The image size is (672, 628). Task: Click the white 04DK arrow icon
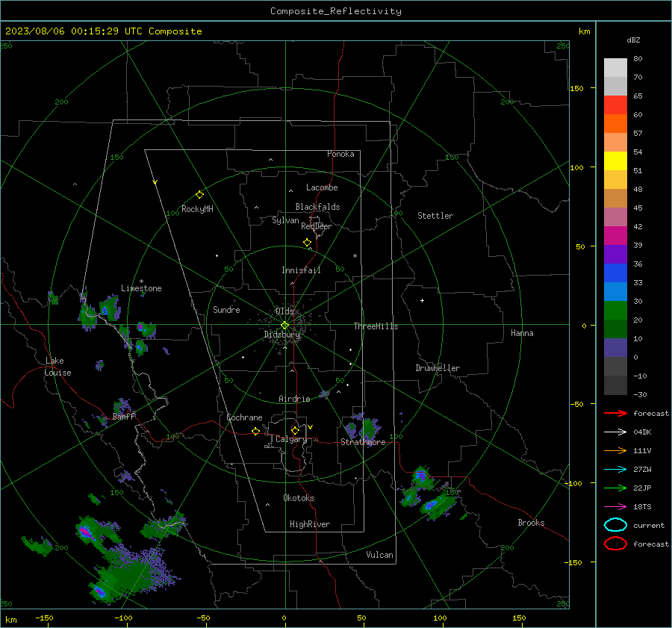[615, 432]
